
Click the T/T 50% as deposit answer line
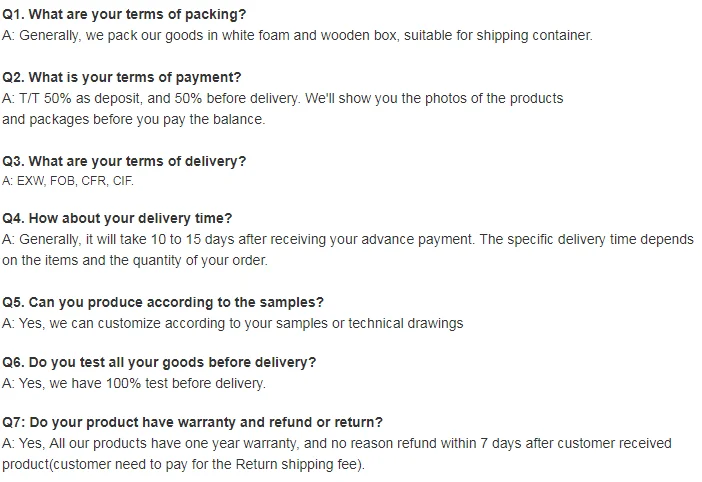click(283, 98)
